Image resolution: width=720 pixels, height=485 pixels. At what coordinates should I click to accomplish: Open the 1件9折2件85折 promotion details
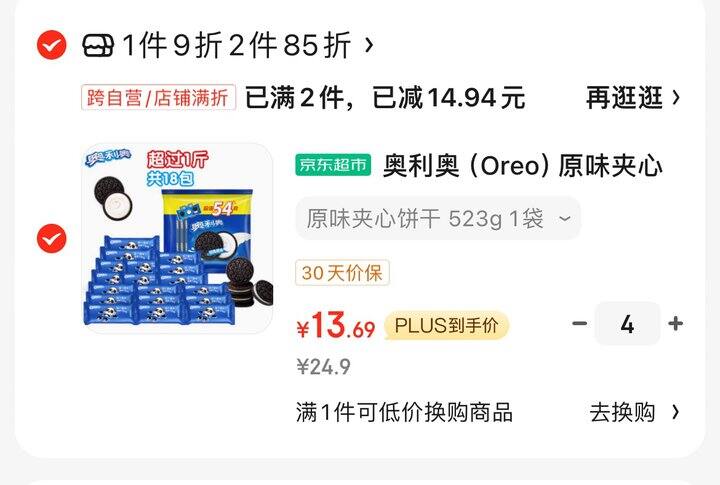click(237, 45)
